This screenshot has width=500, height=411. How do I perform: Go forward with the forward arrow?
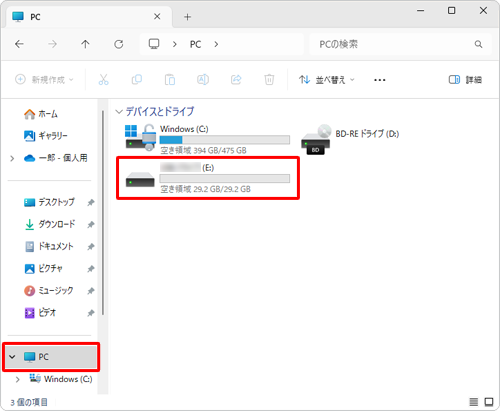click(x=52, y=44)
